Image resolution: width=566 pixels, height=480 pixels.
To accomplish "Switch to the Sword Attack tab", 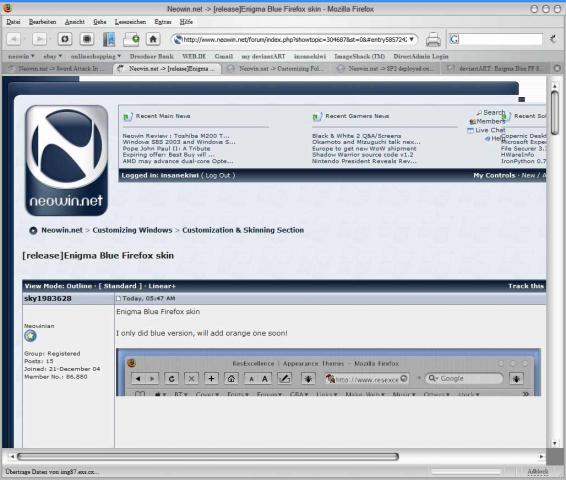I will (x=57, y=68).
